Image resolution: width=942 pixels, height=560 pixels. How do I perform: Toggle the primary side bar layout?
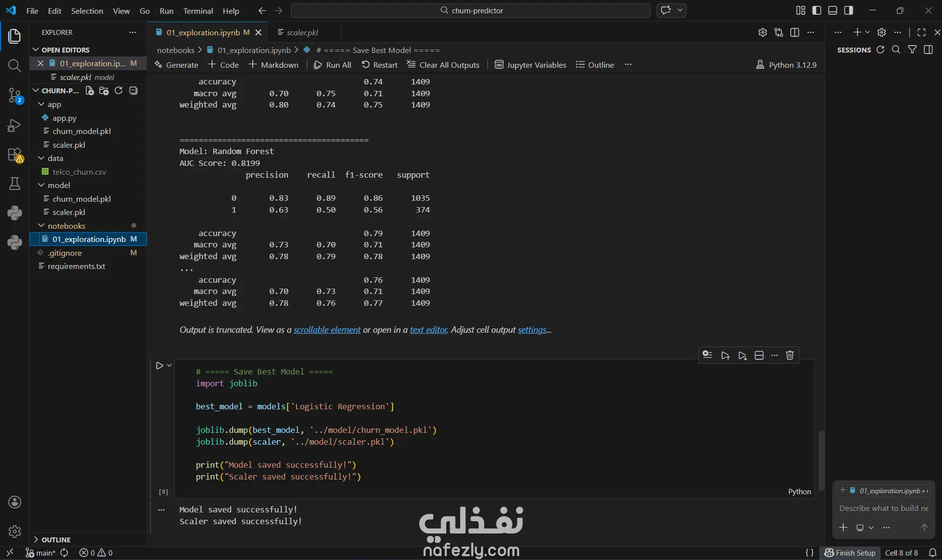[817, 10]
